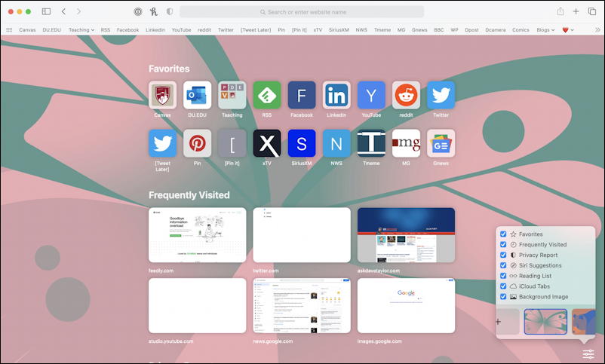605x364 pixels.
Task: Disable iCloud Tabs checkbox
Action: point(503,286)
